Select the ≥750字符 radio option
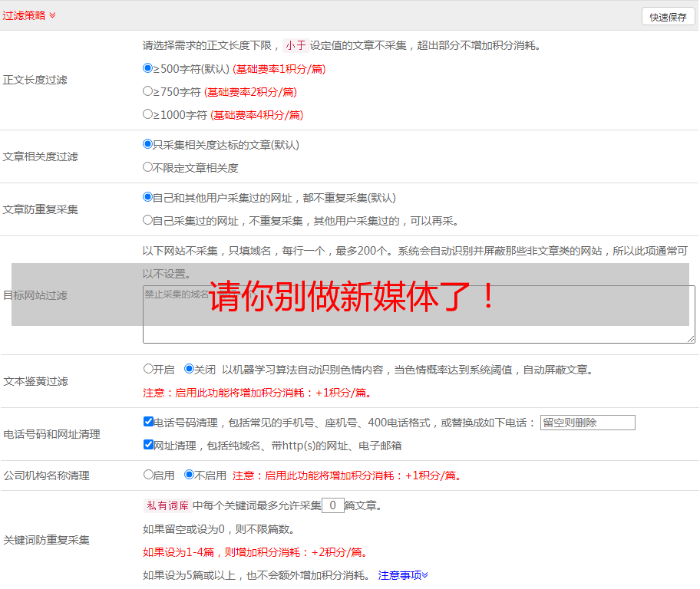Screen dimensions: 700x589 click(148, 91)
